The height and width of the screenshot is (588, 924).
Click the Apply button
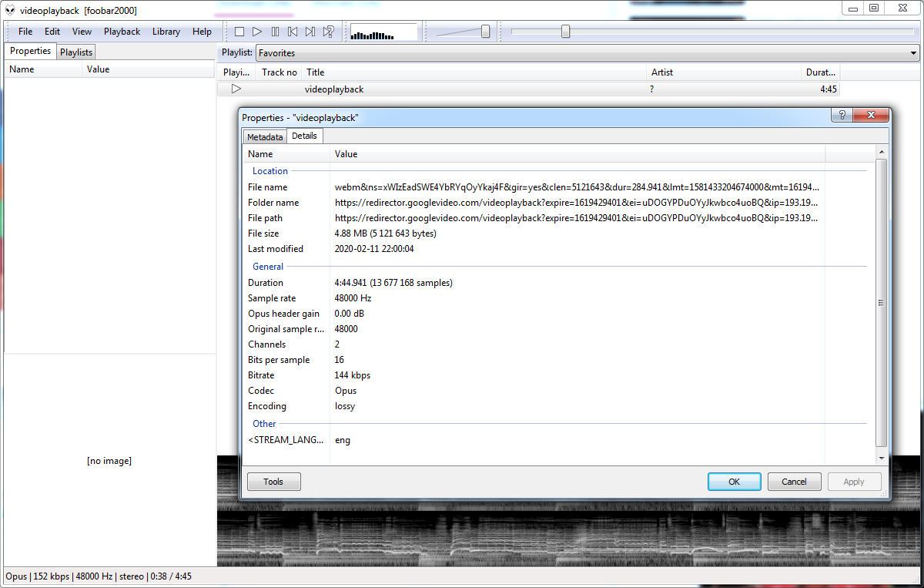click(x=855, y=482)
